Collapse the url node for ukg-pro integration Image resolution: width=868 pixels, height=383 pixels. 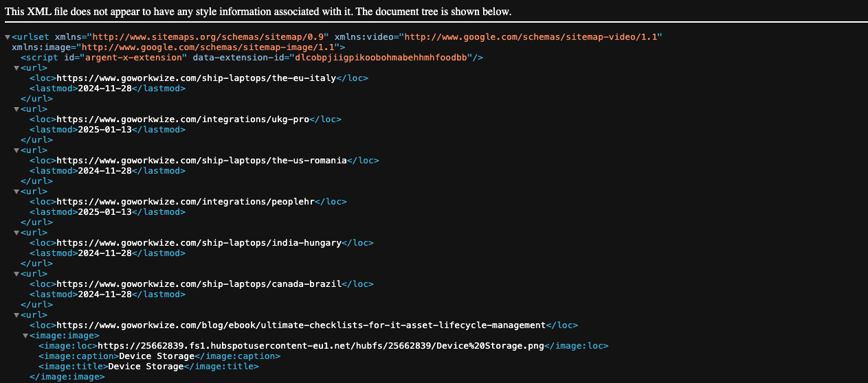tap(16, 109)
